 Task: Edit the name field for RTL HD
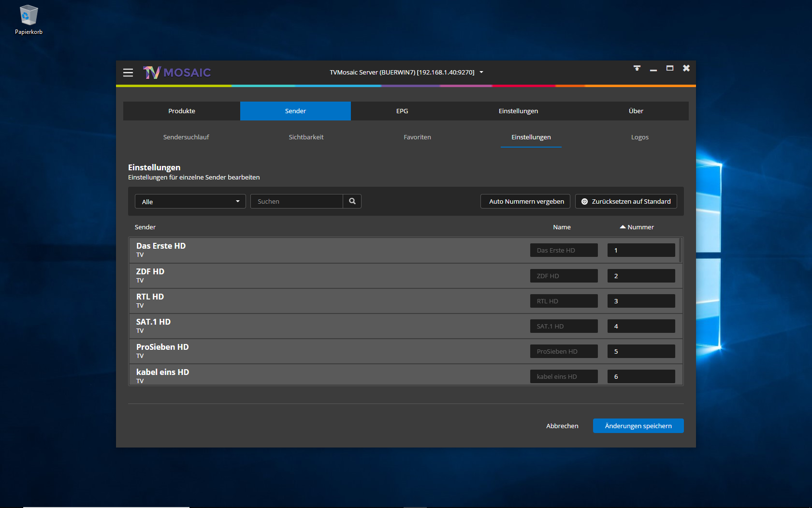click(x=564, y=301)
